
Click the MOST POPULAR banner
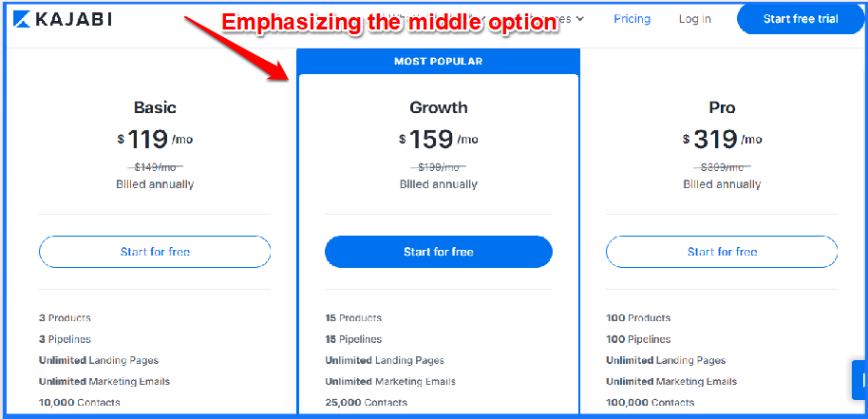tap(439, 62)
